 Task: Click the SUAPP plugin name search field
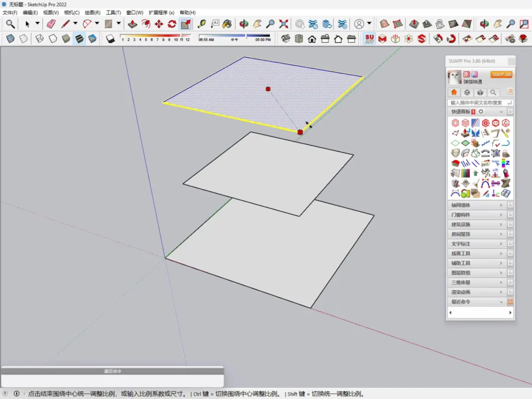click(476, 102)
